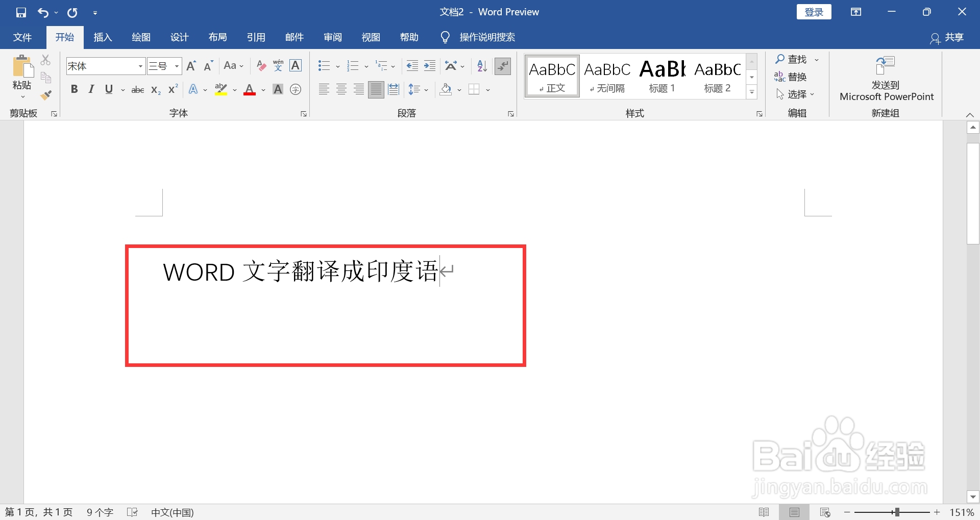The height and width of the screenshot is (520, 980).
Task: Decrease paragraph indent
Action: [x=412, y=66]
